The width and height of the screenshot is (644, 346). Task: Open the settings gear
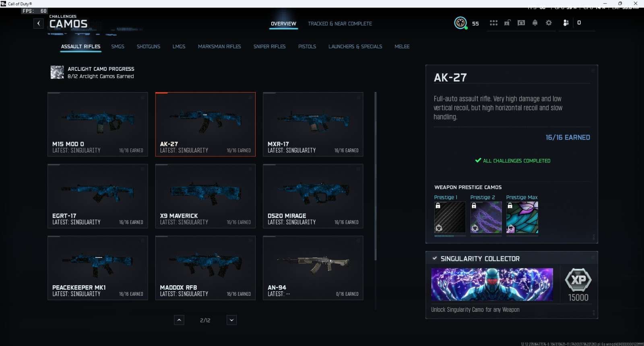[x=549, y=23]
